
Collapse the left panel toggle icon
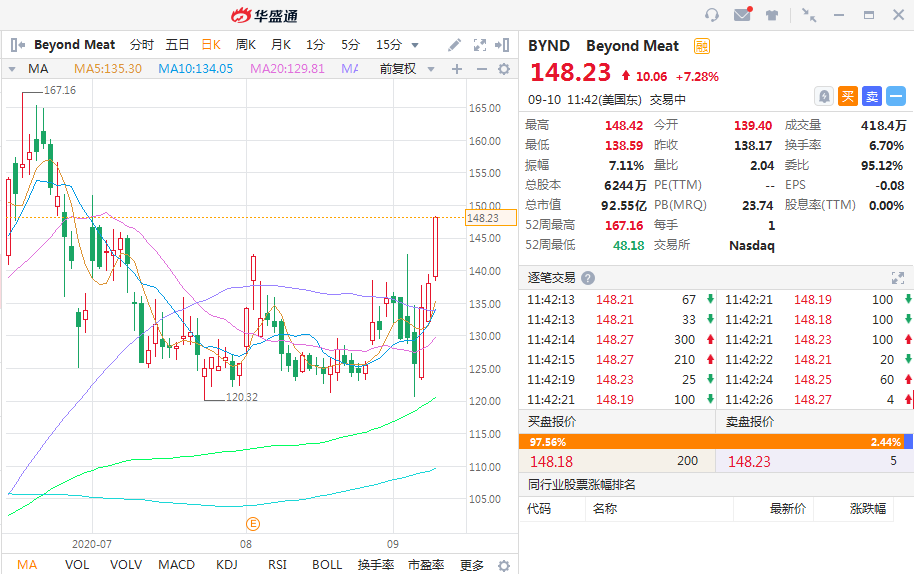coord(17,45)
